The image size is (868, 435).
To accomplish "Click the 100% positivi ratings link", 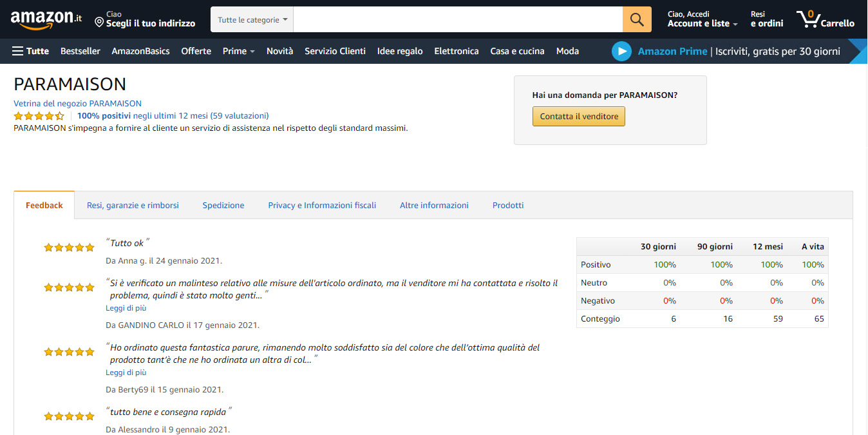I will pos(173,116).
